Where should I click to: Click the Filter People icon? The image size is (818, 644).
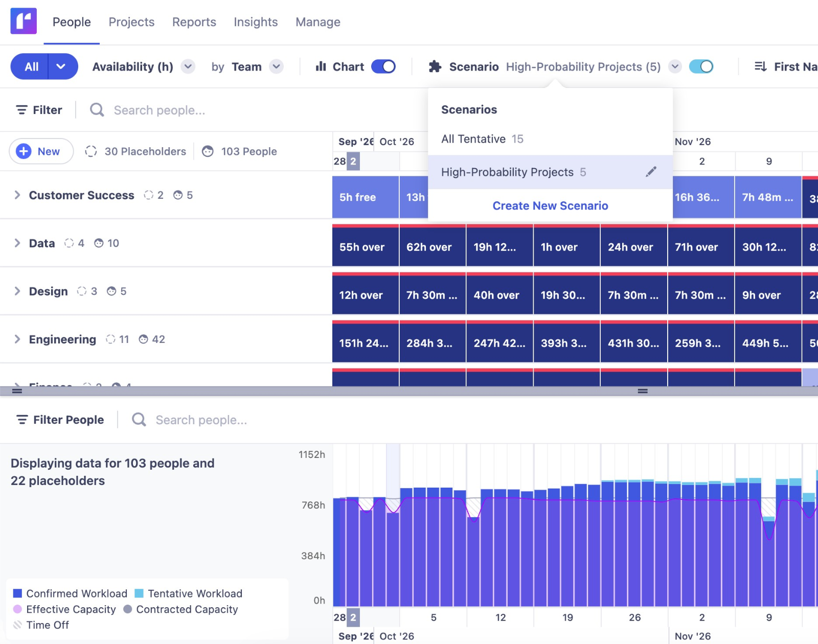22,420
